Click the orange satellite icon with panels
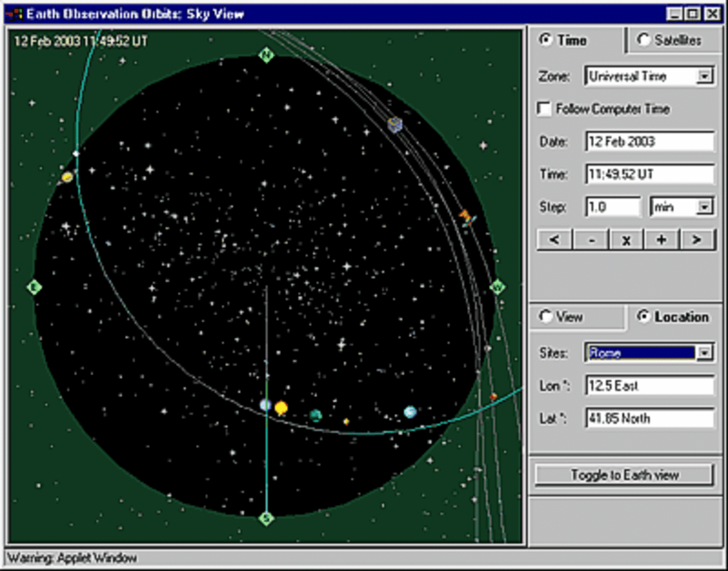The image size is (728, 571). [467, 218]
